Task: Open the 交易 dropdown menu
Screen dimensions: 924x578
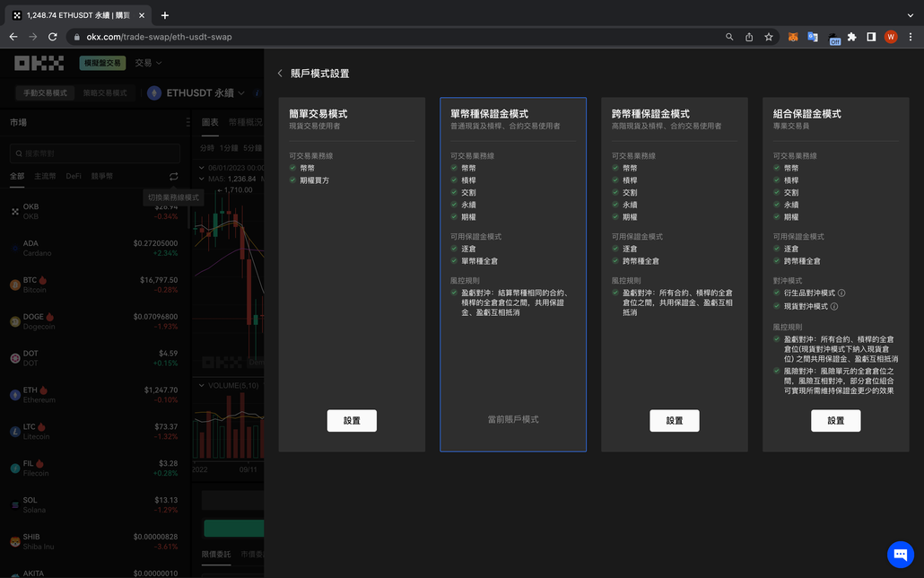Action: [148, 63]
